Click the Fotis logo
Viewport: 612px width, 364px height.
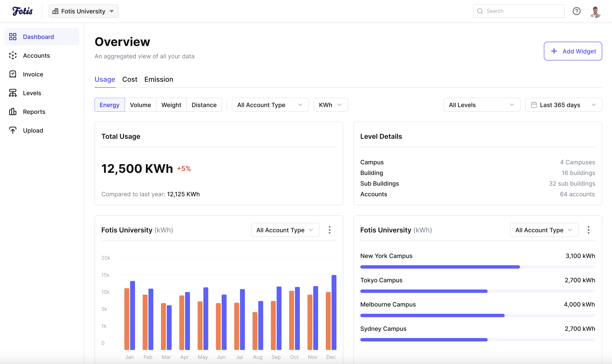point(22,11)
